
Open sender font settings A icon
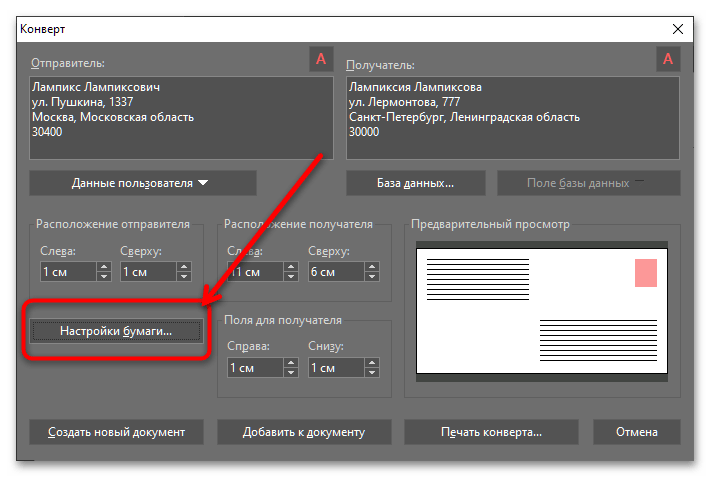(x=320, y=59)
